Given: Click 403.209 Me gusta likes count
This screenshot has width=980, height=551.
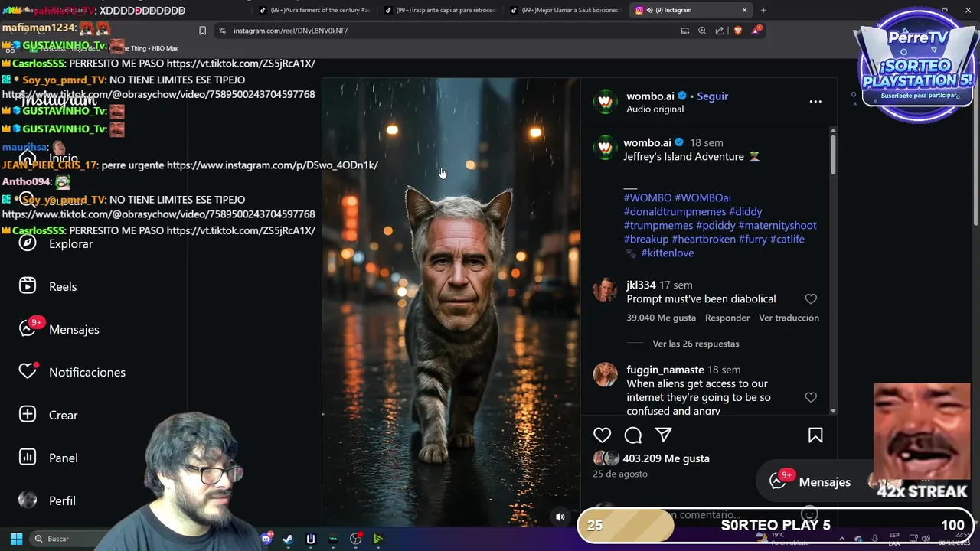Looking at the screenshot, I should coord(666,458).
